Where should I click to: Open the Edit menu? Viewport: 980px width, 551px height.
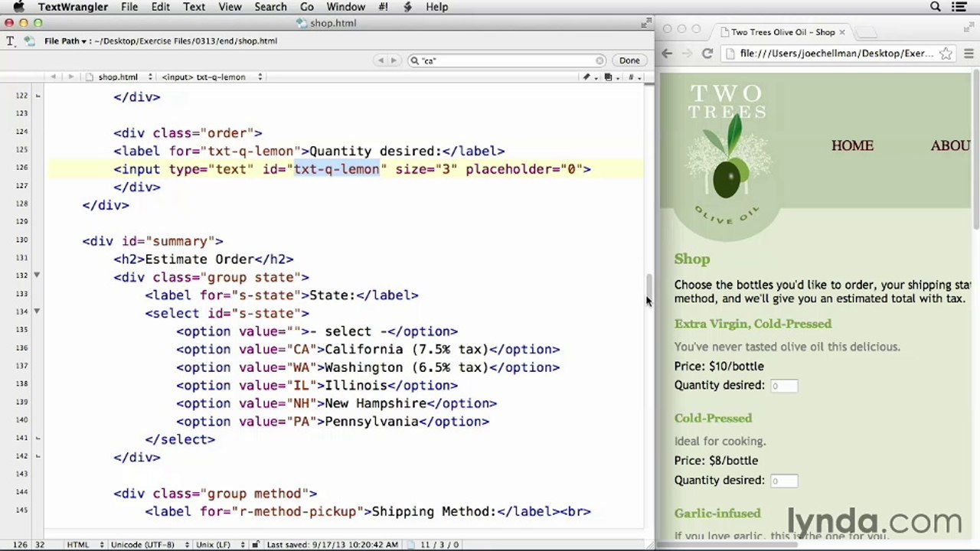pos(160,7)
